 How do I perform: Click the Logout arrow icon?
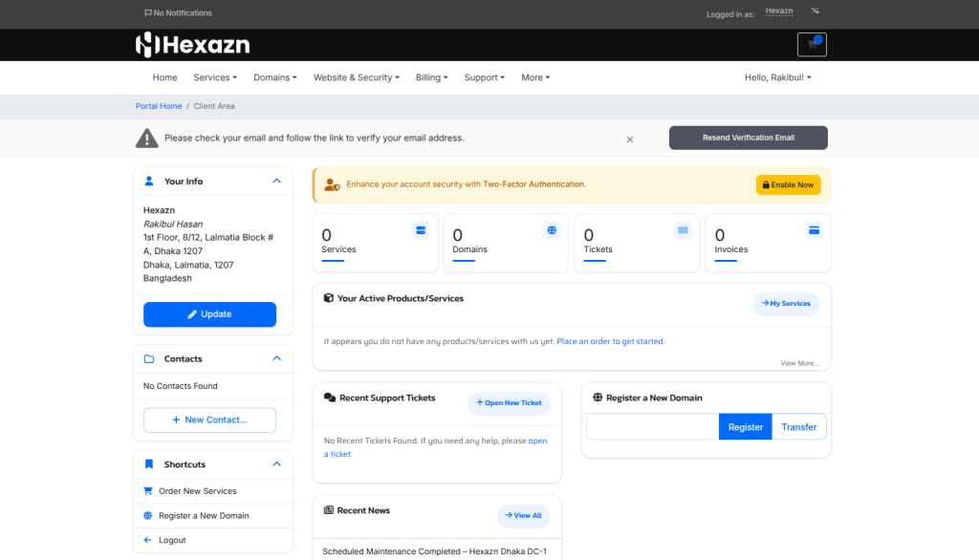pos(148,540)
